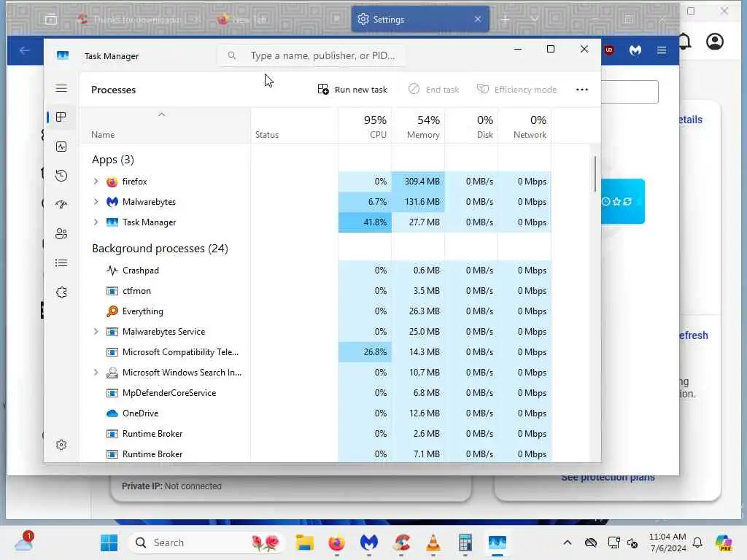Open the Details list icon in sidebar

coord(61,262)
